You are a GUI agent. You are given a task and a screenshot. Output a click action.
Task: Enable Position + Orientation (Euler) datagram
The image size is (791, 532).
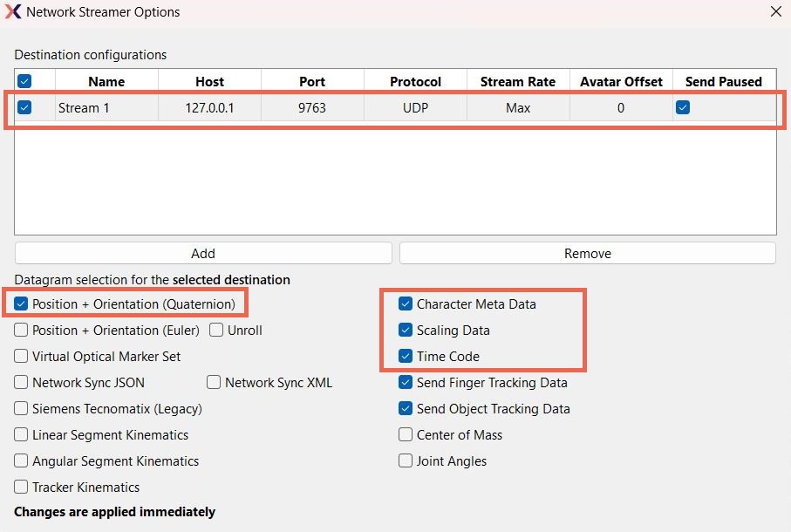[22, 331]
